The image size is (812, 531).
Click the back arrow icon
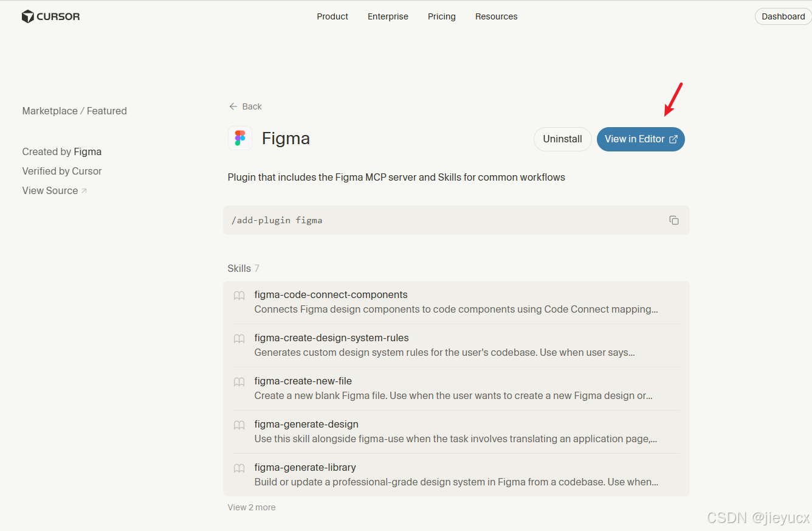tap(233, 106)
